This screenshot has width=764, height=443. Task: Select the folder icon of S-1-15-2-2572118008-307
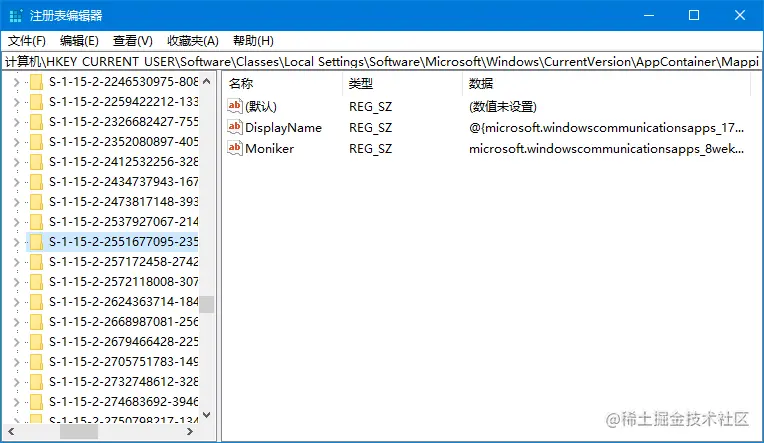coord(37,282)
